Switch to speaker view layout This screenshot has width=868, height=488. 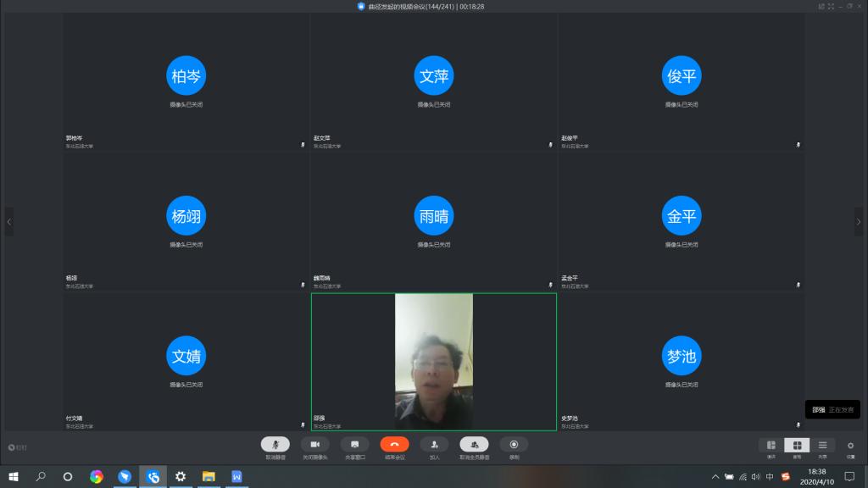point(771,445)
